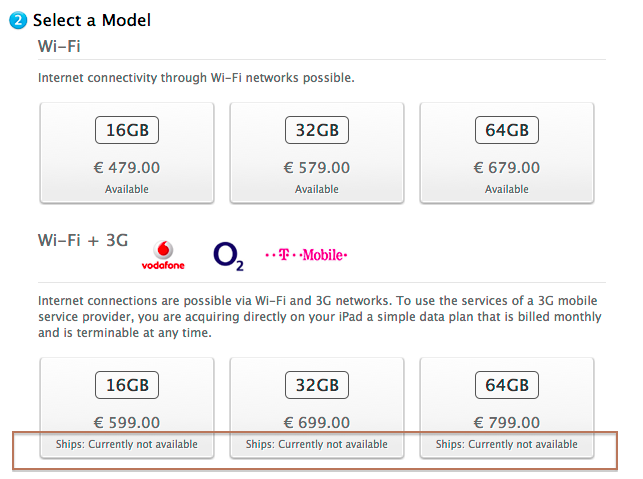Click the Wi-Fi networks connectivity description text
Screen dimensions: 643x479
point(196,77)
